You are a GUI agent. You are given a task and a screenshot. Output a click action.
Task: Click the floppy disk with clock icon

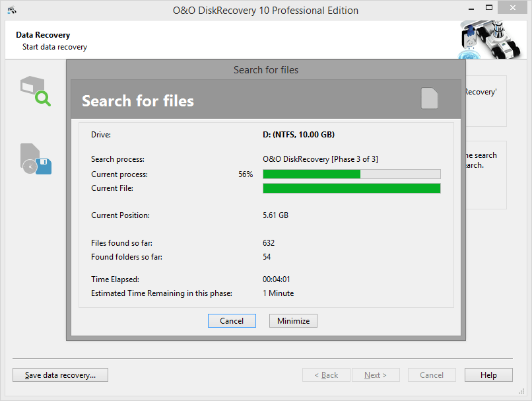[x=35, y=159]
